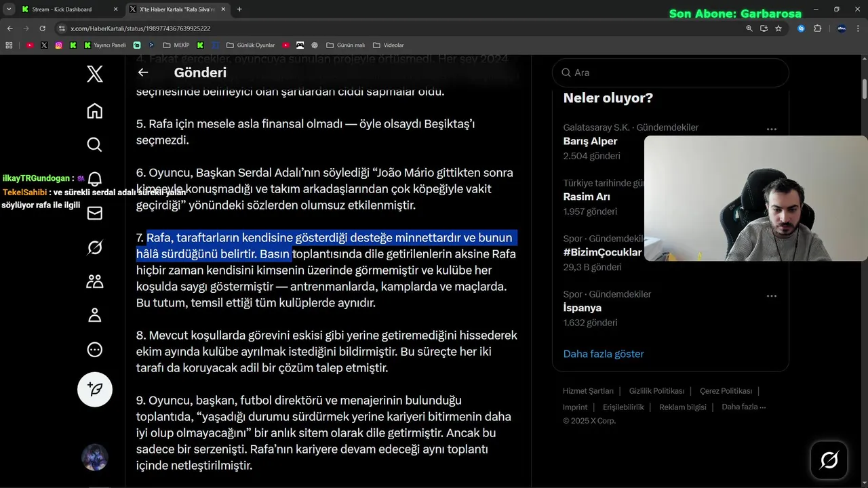Bookmark this page with star icon
The width and height of the screenshot is (868, 488).
[778, 28]
